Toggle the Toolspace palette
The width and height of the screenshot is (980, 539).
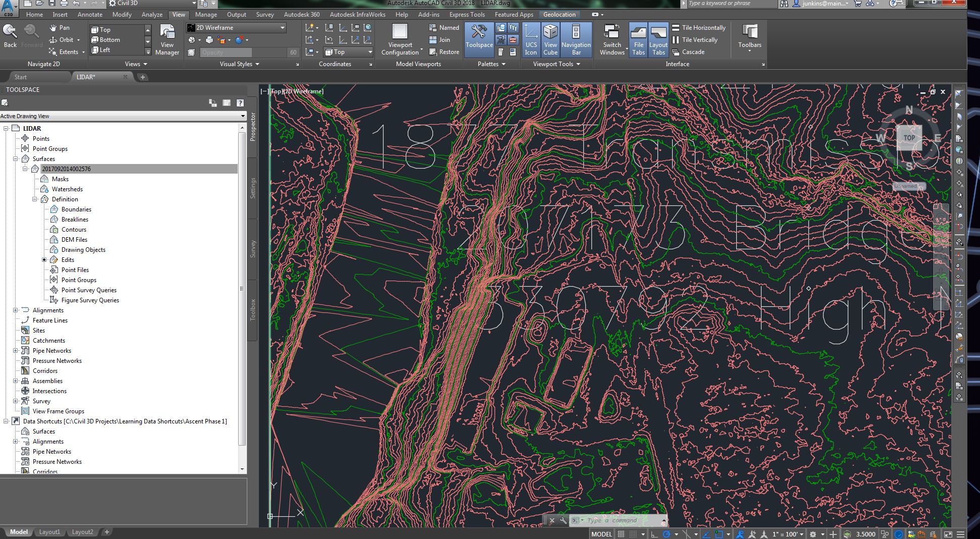click(x=479, y=39)
